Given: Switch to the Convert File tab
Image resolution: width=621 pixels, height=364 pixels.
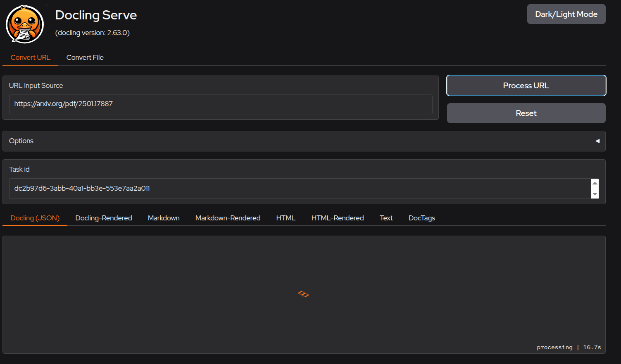Looking at the screenshot, I should (x=85, y=58).
